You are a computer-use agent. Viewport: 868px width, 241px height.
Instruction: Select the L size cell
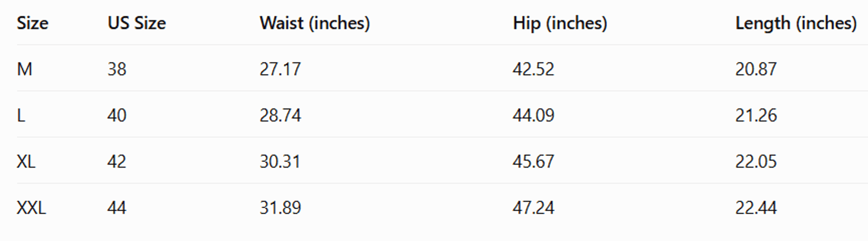(21, 116)
